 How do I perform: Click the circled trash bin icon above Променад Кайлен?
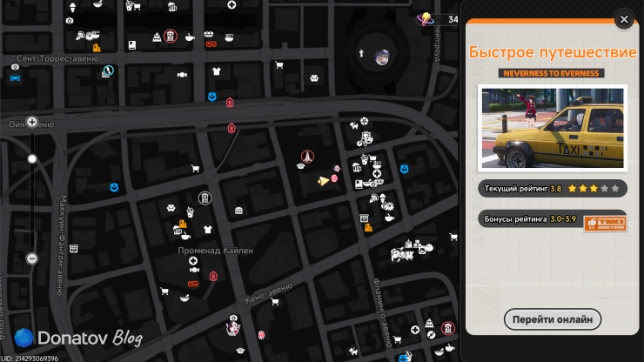205,198
